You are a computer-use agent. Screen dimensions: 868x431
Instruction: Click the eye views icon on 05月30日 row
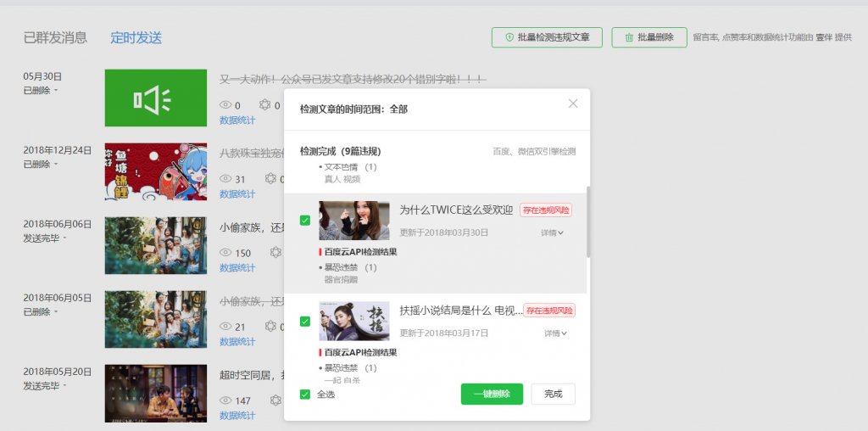coord(225,104)
